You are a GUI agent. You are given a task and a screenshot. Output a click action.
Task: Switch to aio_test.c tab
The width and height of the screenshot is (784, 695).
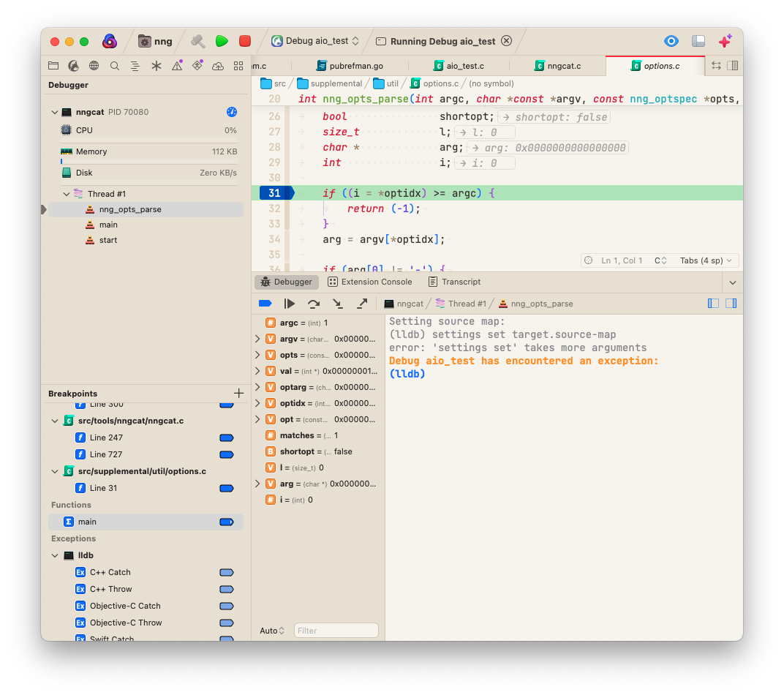coord(459,66)
